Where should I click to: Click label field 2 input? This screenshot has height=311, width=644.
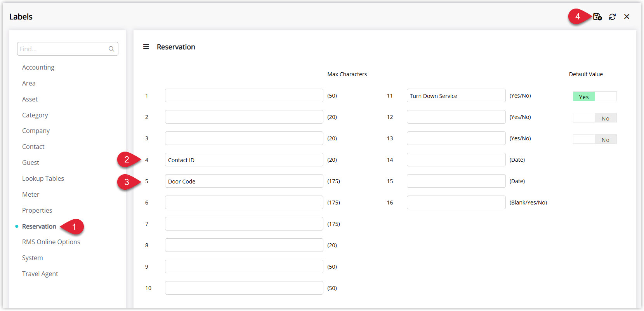[x=244, y=117]
